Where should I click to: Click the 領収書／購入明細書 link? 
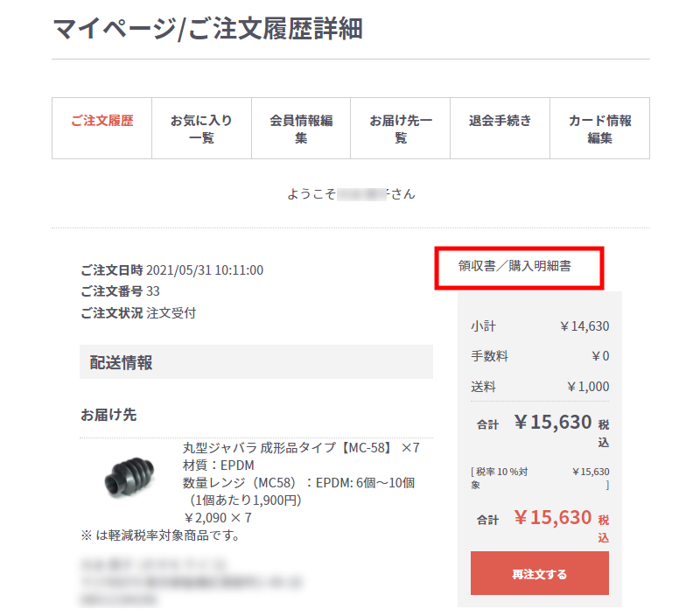tap(514, 266)
